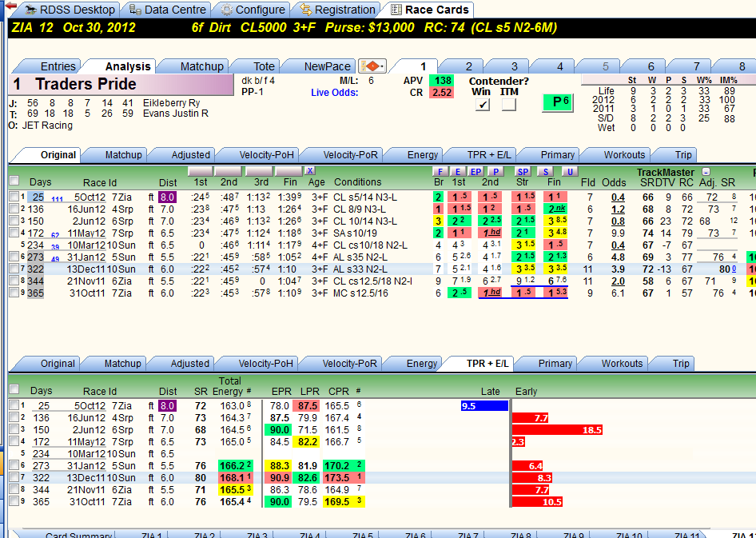Click the red back arrow icon

coord(10,6)
